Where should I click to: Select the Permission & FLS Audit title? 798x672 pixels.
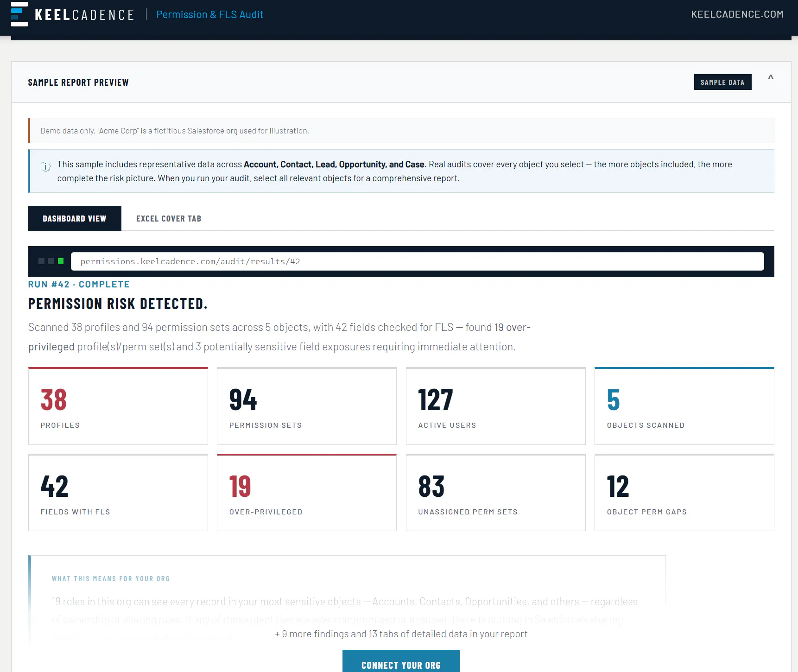(x=210, y=14)
